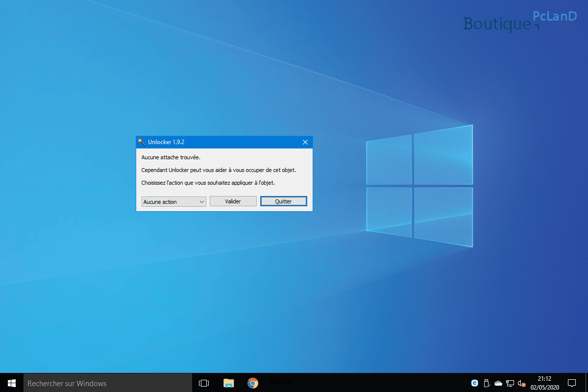This screenshot has width=588, height=392.
Task: Open network status tray icon
Action: [x=510, y=383]
